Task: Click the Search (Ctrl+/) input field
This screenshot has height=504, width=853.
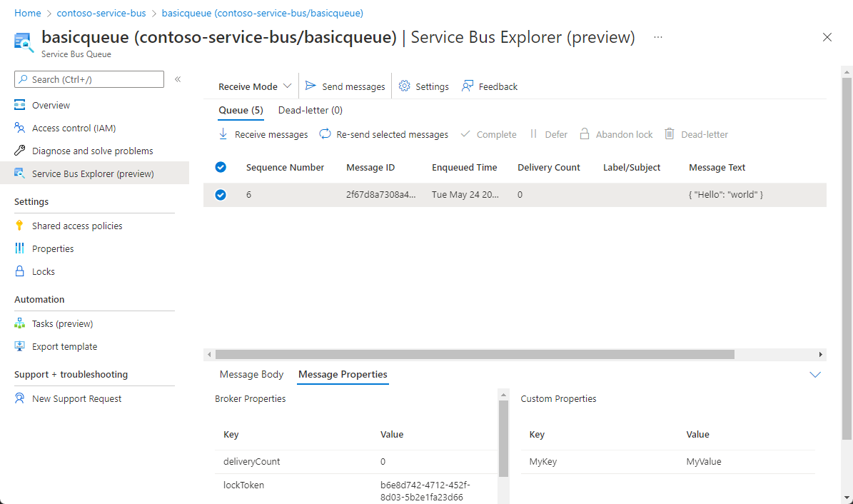Action: pyautogui.click(x=89, y=79)
